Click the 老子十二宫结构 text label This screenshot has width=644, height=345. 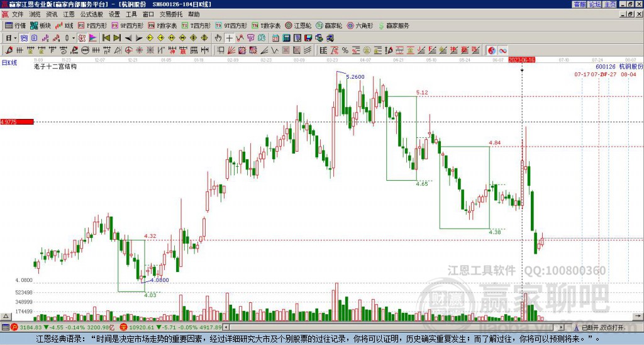pyautogui.click(x=55, y=66)
